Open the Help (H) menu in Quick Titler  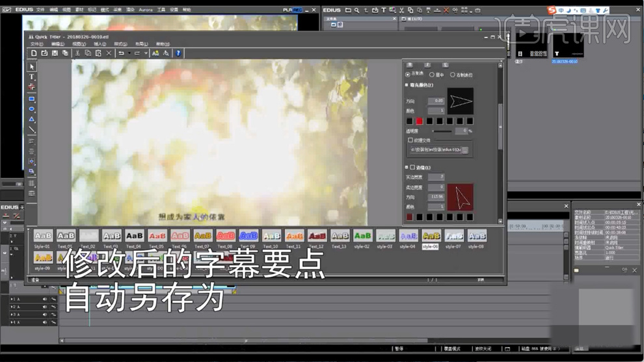[x=163, y=44]
